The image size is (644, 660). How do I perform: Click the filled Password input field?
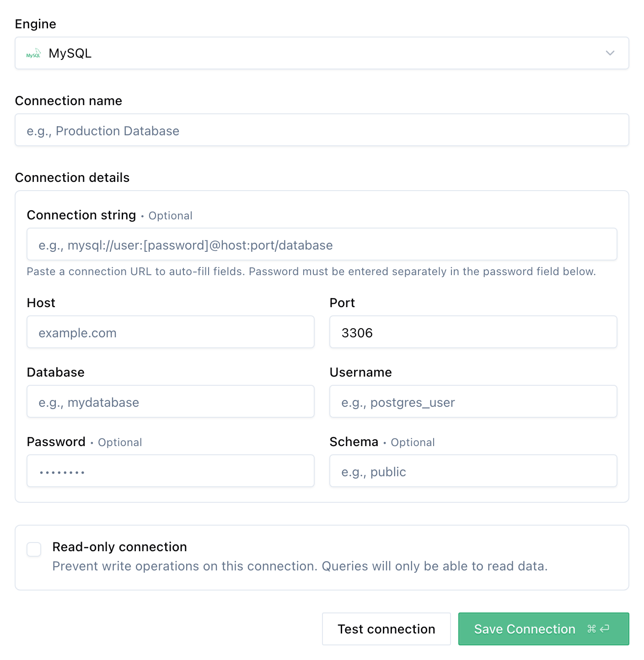click(170, 471)
